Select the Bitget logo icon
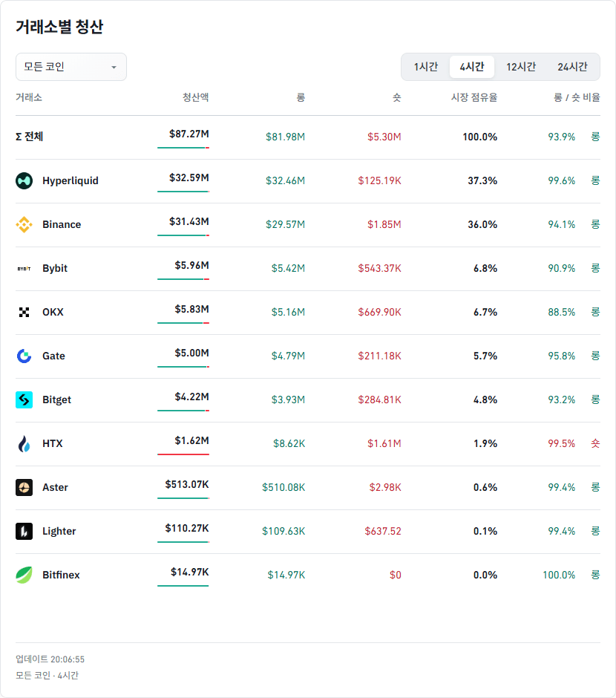This screenshot has height=698, width=616. 24,399
